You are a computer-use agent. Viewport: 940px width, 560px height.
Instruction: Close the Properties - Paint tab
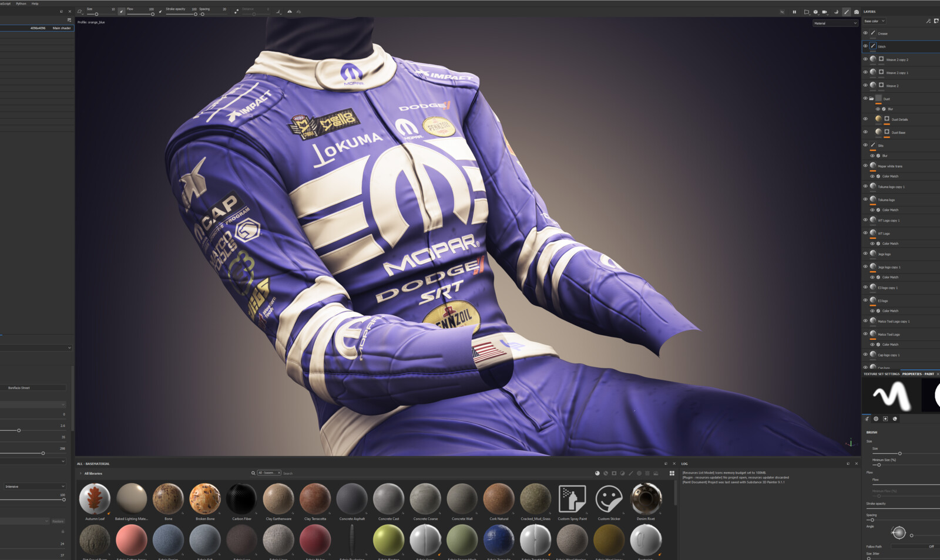(x=938, y=374)
